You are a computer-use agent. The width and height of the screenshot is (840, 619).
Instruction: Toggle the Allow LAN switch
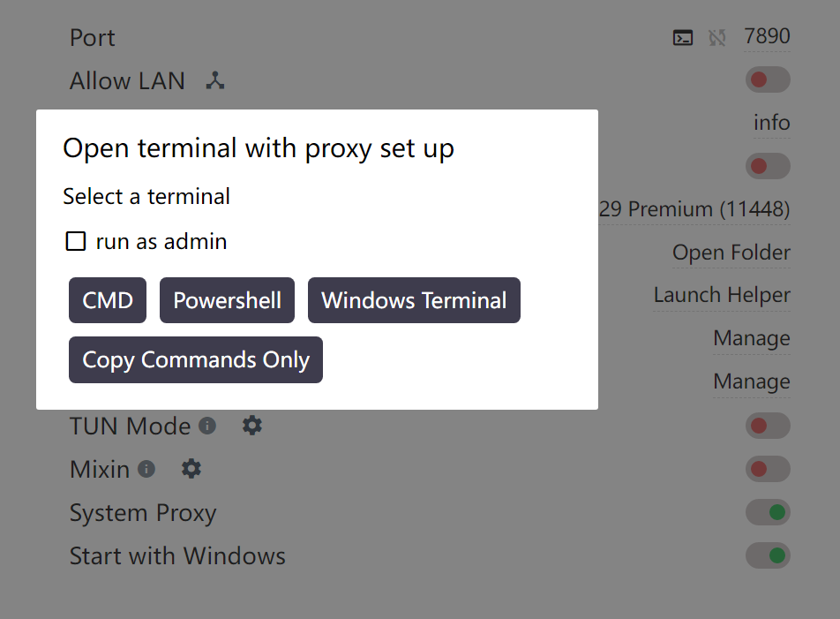pyautogui.click(x=768, y=79)
